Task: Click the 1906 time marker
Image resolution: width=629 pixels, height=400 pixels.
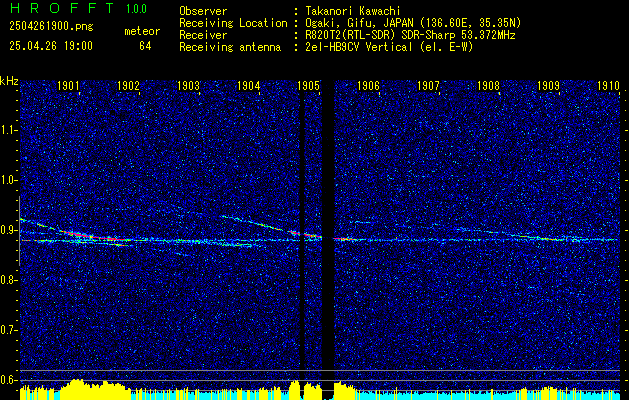Action: pos(368,85)
